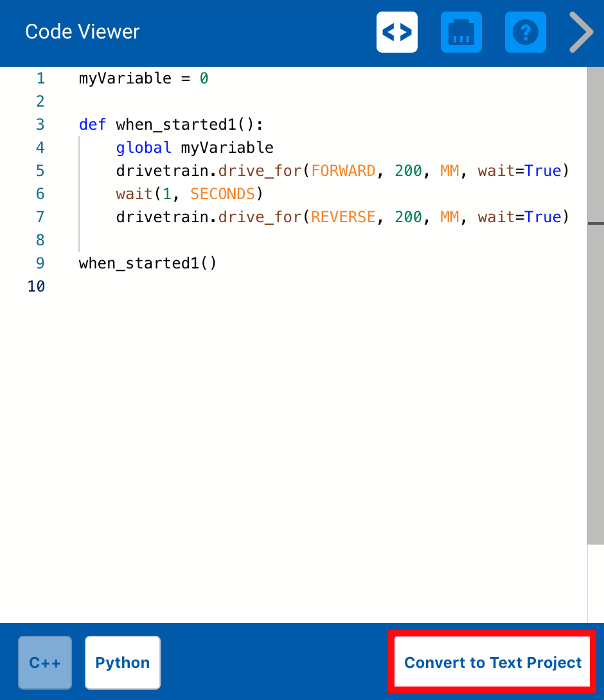Click line number 3 in the gutter
The image size is (604, 700).
click(40, 124)
